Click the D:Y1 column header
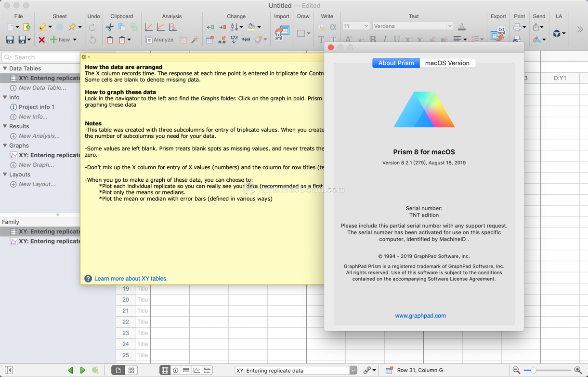This screenshot has height=377, width=588. (x=560, y=78)
